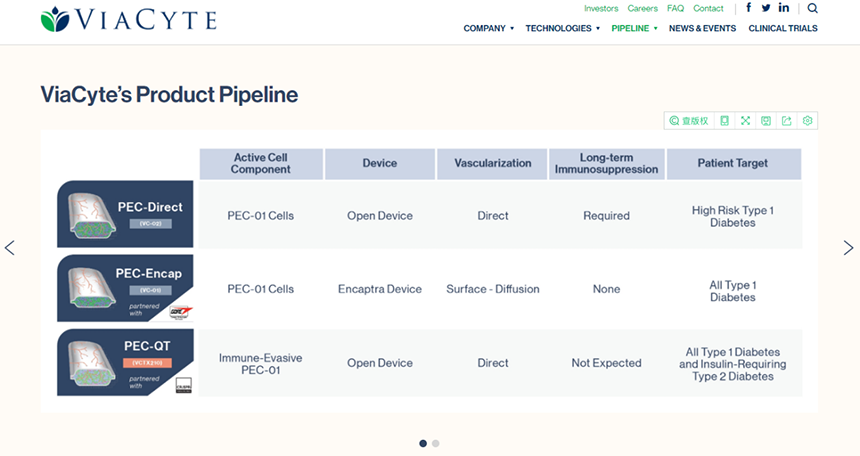Click CRISPR partner logo on PEC-QT
860x456 pixels.
click(184, 385)
